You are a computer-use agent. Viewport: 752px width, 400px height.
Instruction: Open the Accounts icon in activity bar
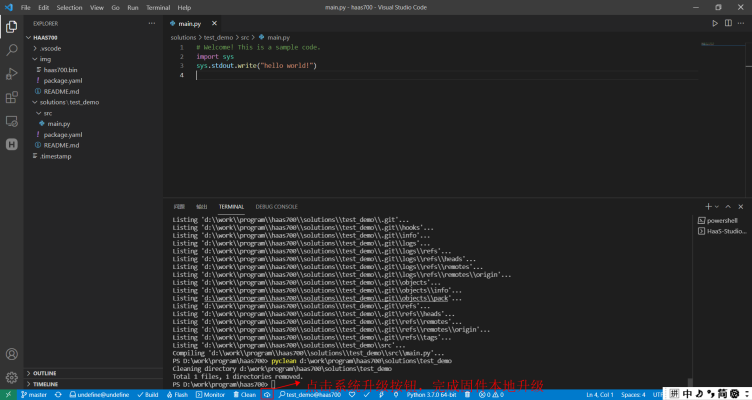click(x=12, y=354)
